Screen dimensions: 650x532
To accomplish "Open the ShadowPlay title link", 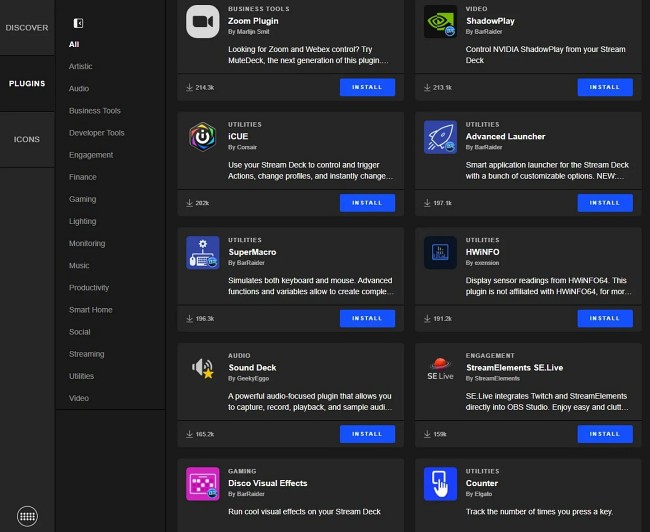I will tap(490, 21).
